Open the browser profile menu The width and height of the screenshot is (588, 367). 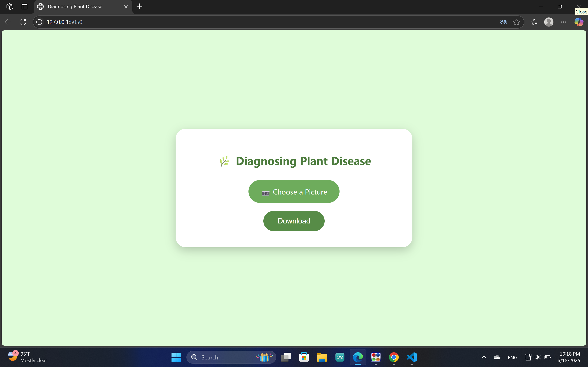[x=549, y=22]
